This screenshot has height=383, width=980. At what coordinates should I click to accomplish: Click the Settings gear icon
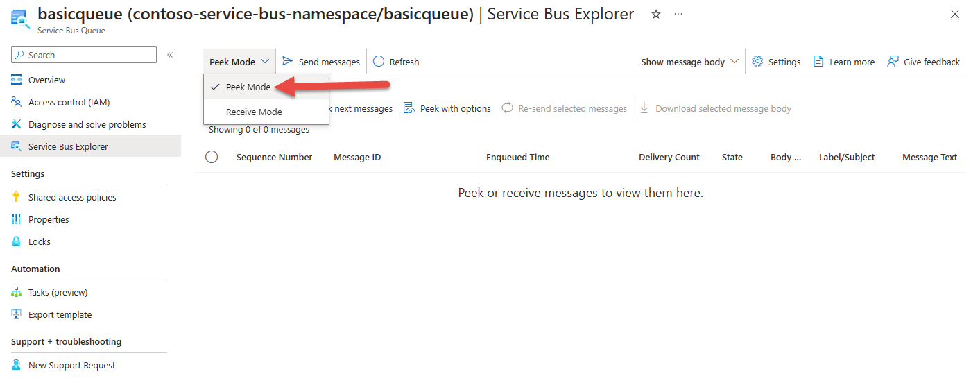(x=757, y=61)
